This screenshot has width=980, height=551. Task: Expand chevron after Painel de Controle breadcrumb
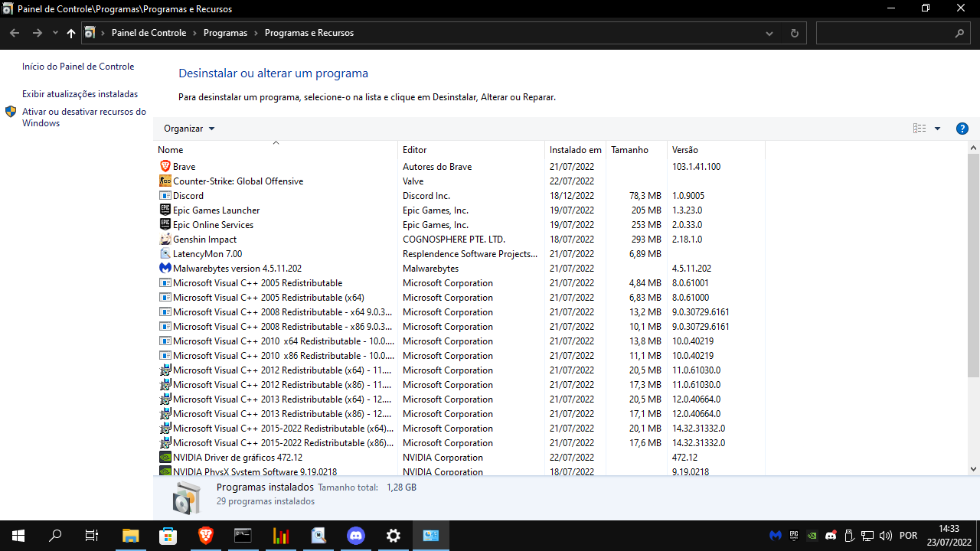195,33
